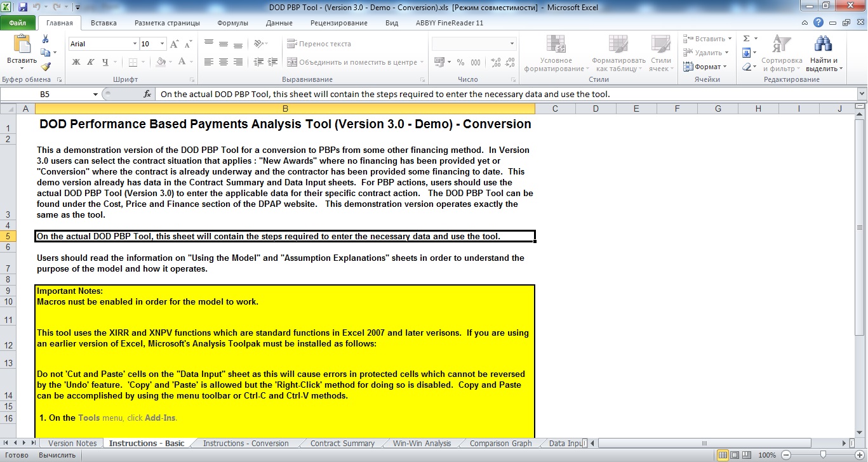Click the Increase Font Size icon
Screen dimensions: 868x462
(x=175, y=44)
